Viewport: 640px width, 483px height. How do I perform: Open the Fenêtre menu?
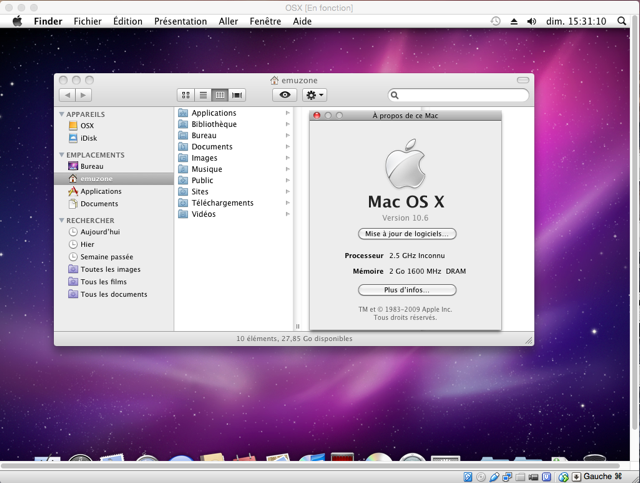point(265,21)
